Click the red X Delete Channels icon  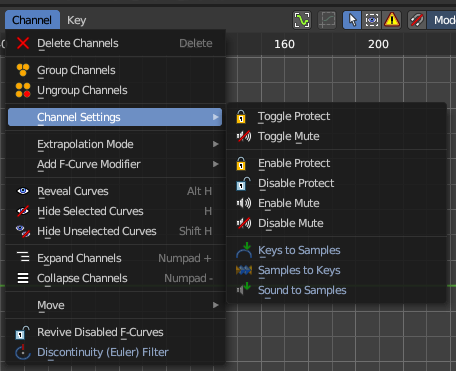(x=23, y=43)
